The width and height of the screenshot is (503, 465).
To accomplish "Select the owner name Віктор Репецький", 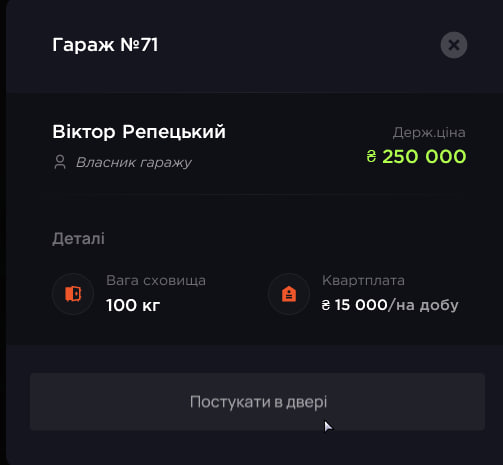I will pyautogui.click(x=139, y=132).
